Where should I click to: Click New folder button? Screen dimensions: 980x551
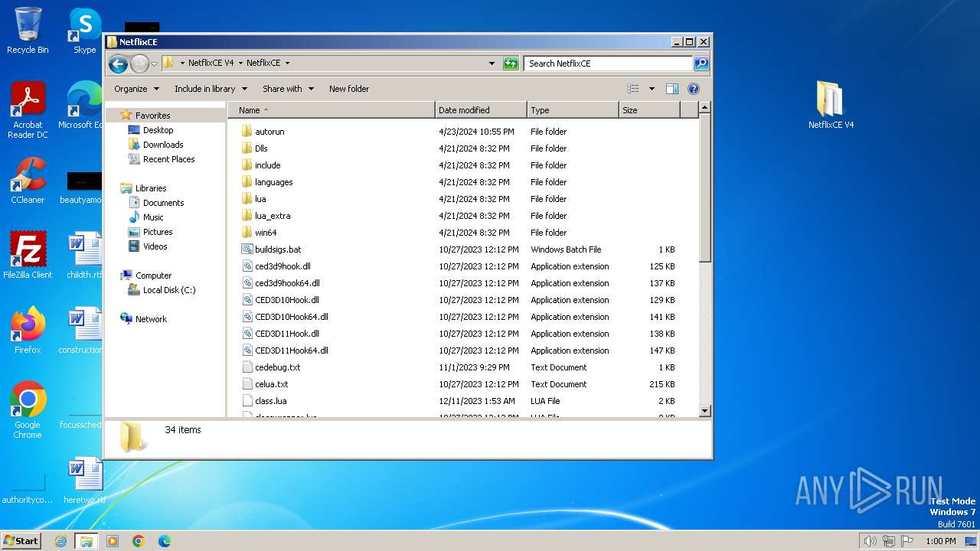[349, 89]
